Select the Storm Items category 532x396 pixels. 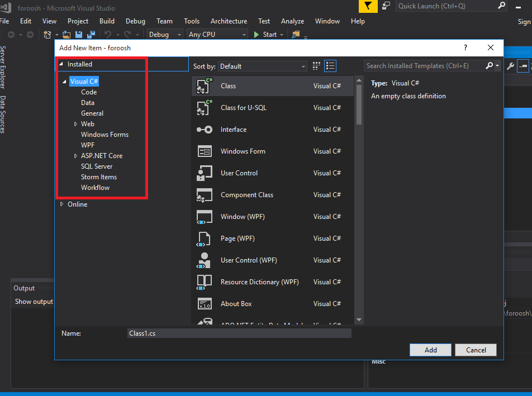99,177
